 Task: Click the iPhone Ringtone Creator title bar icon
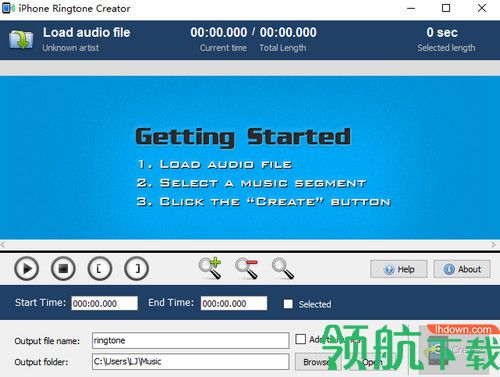coord(8,8)
